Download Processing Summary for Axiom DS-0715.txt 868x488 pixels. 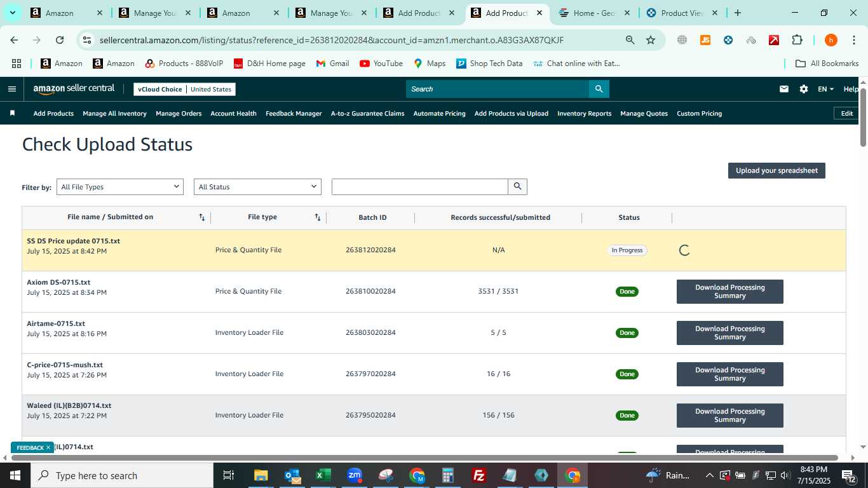(x=729, y=292)
